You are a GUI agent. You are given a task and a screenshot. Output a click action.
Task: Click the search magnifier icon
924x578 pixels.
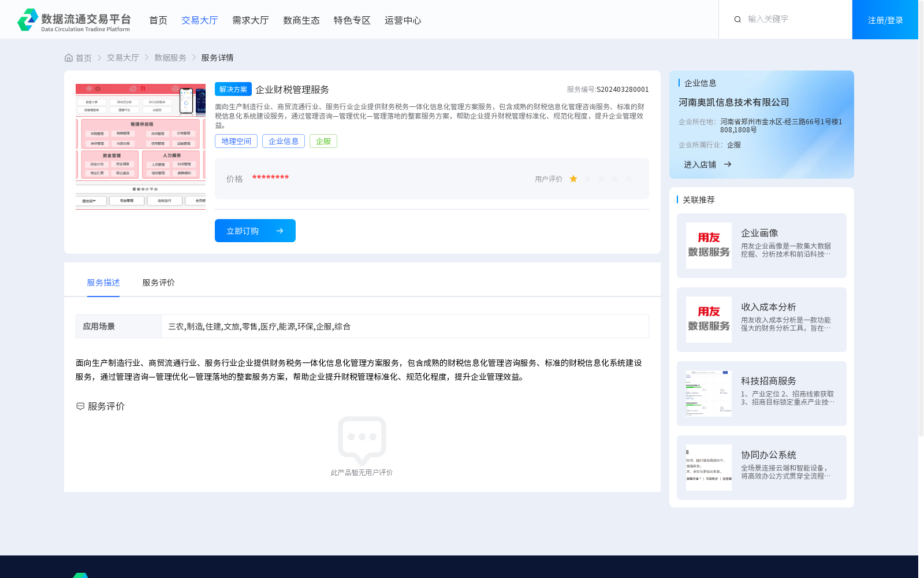click(x=737, y=19)
